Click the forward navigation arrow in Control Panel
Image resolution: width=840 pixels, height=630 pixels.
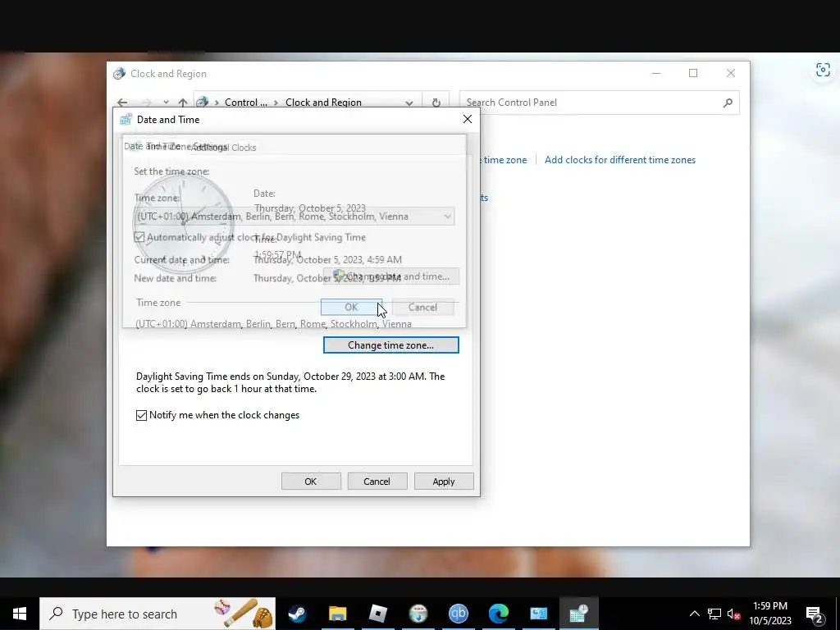[148, 103]
